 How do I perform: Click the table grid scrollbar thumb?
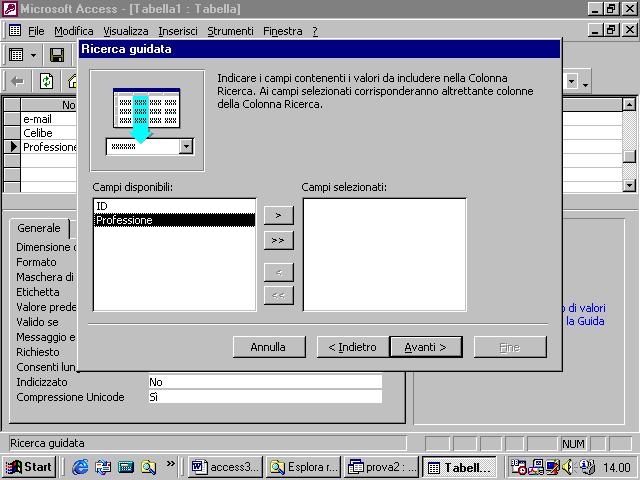coord(629,156)
